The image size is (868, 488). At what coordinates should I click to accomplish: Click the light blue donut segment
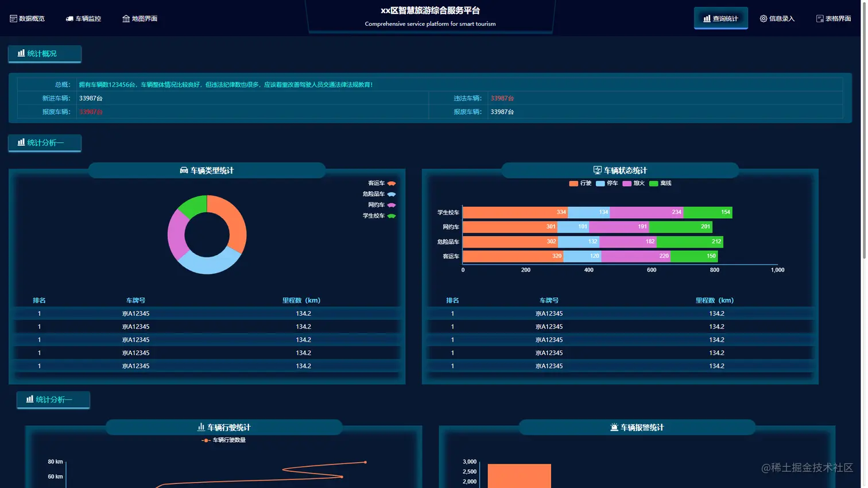pos(210,264)
